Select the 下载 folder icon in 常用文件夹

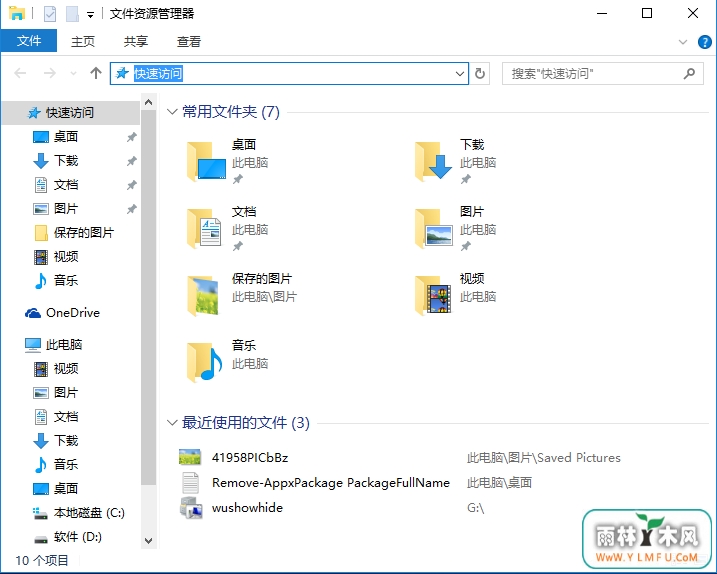click(433, 161)
